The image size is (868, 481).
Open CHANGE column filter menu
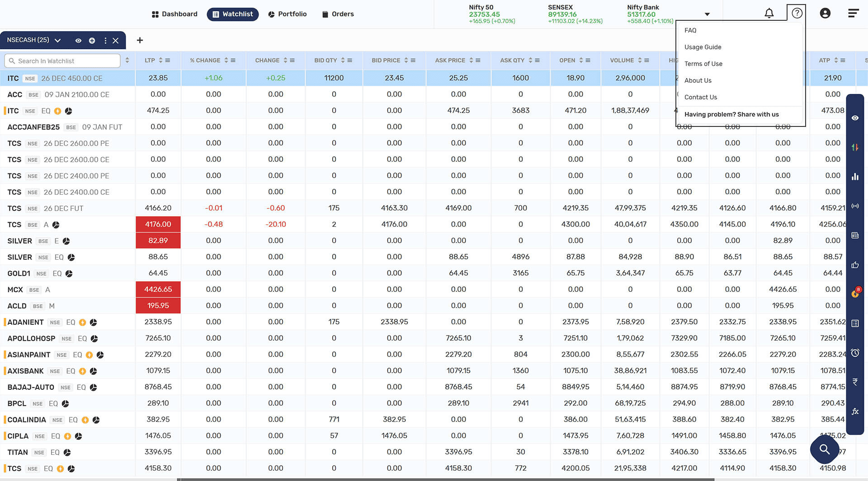[x=292, y=61]
